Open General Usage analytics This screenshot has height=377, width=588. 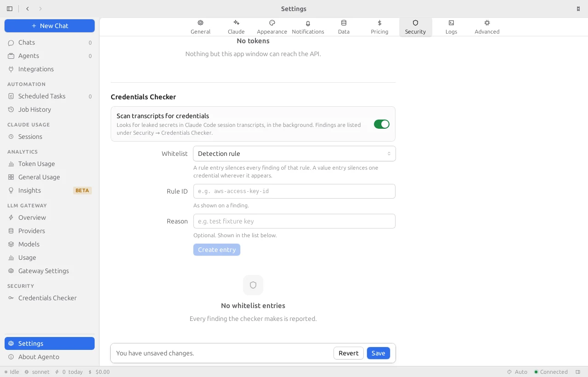pos(50,177)
